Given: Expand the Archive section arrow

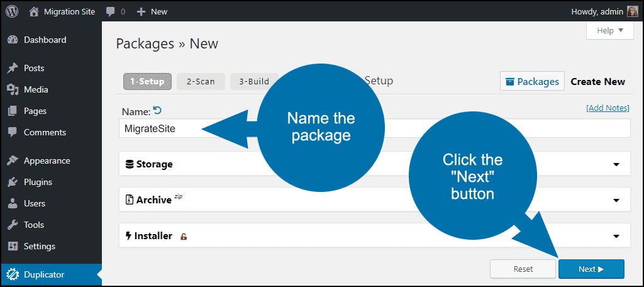Looking at the screenshot, I should tap(616, 200).
